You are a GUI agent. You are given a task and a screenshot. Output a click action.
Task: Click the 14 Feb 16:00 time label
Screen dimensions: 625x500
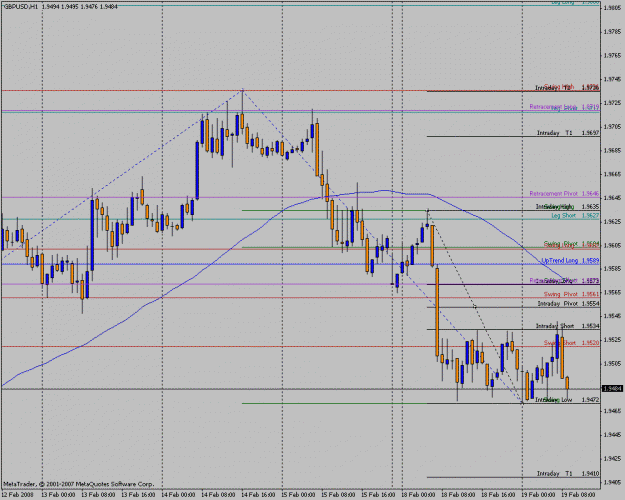pyautogui.click(x=258, y=494)
